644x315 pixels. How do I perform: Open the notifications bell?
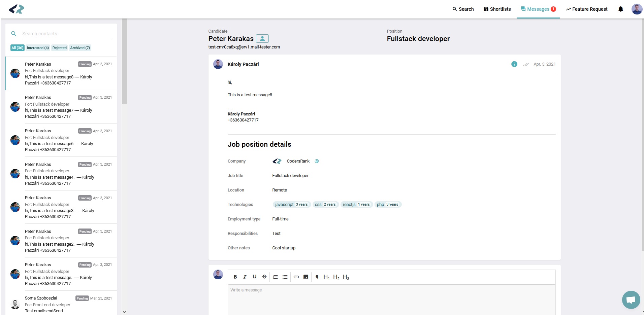coord(621,9)
